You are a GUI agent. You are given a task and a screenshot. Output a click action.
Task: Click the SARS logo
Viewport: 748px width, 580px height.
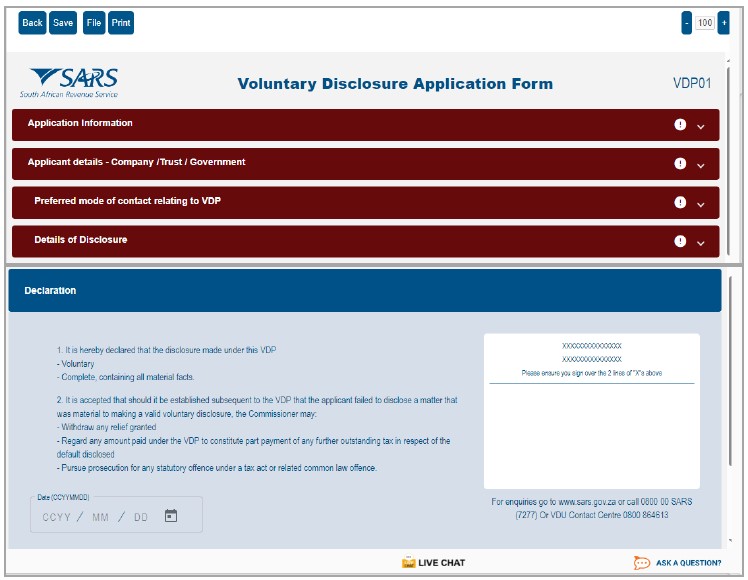point(69,83)
